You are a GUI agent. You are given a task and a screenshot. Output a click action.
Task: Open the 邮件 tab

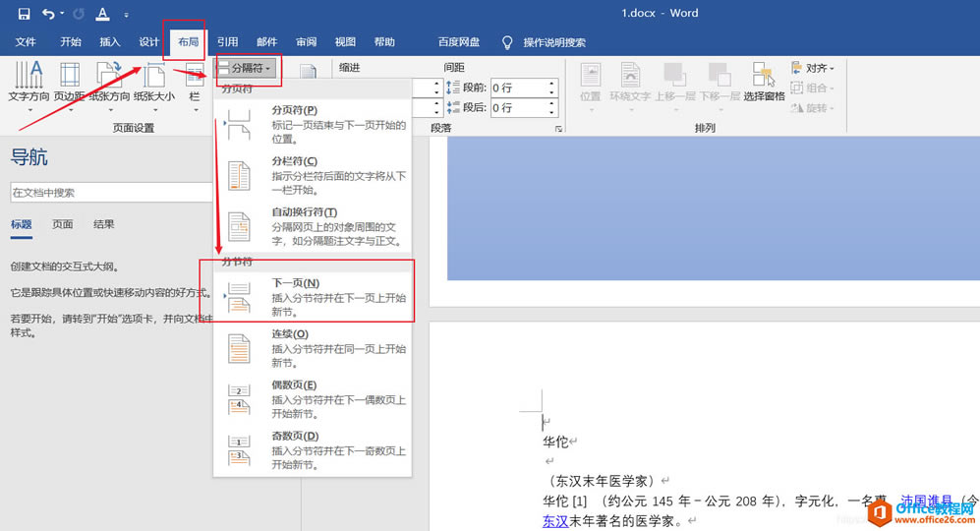pos(267,42)
